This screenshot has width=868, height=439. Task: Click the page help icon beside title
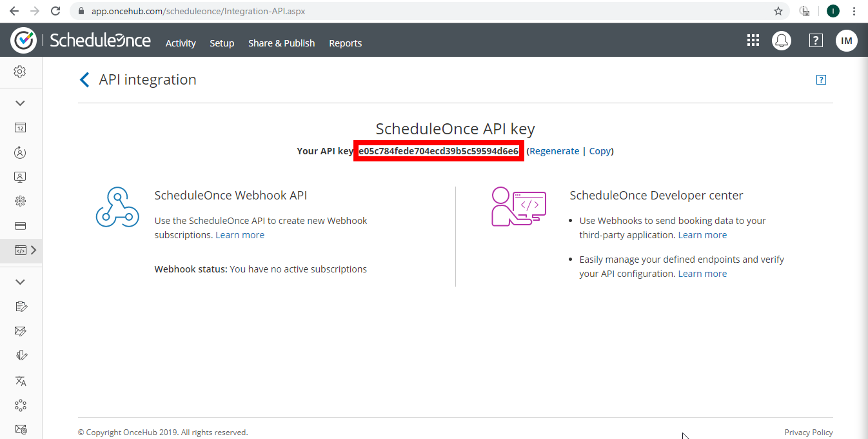pyautogui.click(x=821, y=80)
